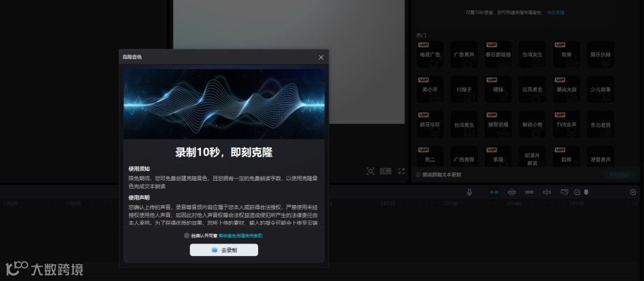Click the 00:20 timeline ruler mark
The height and width of the screenshot is (281, 644).
pos(11,204)
